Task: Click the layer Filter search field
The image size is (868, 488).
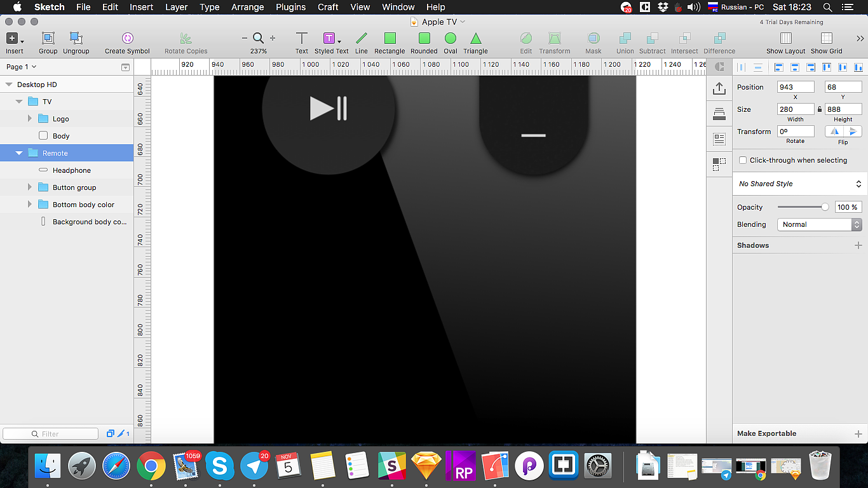Action: pos(51,434)
